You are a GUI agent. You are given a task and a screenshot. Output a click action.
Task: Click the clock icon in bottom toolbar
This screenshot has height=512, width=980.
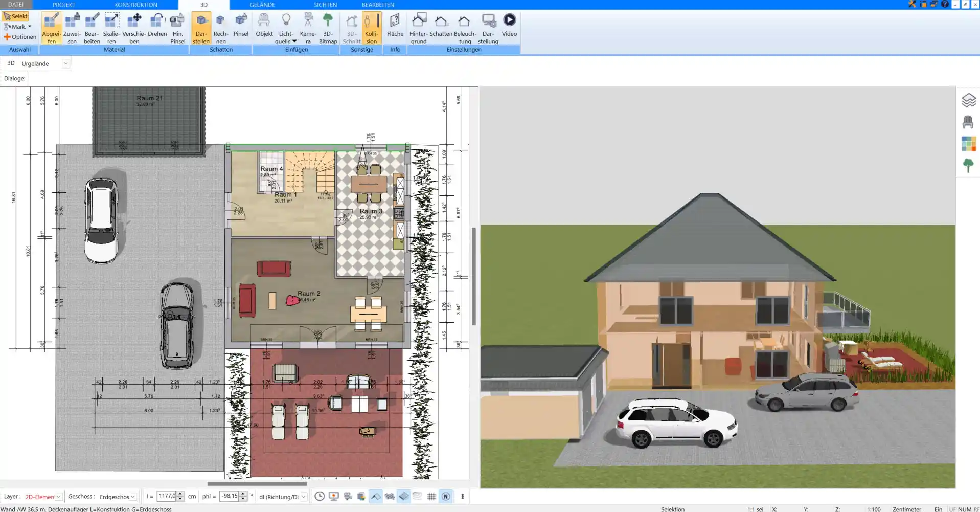point(320,496)
